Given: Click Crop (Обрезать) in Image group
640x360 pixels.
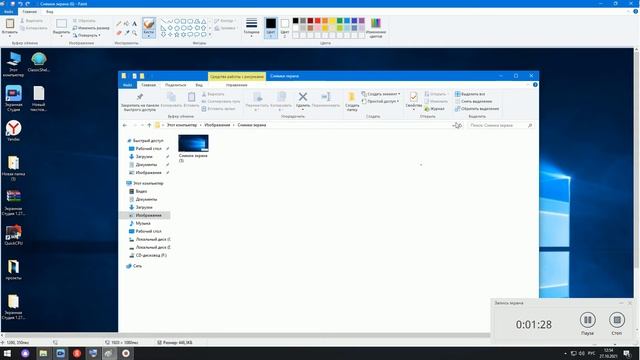Looking at the screenshot, I should [84, 20].
